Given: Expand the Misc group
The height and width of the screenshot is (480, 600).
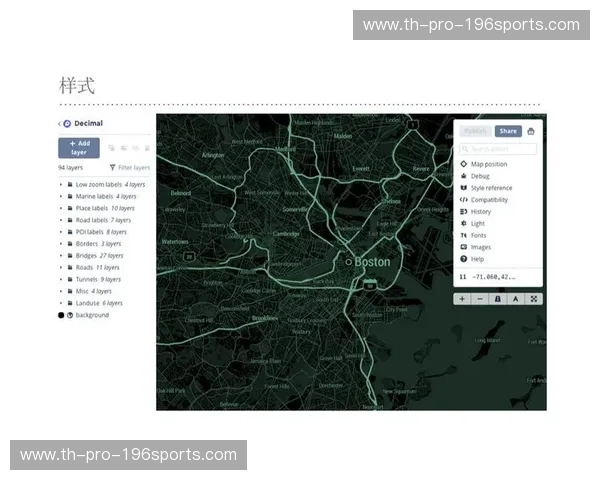Looking at the screenshot, I should coord(61,291).
